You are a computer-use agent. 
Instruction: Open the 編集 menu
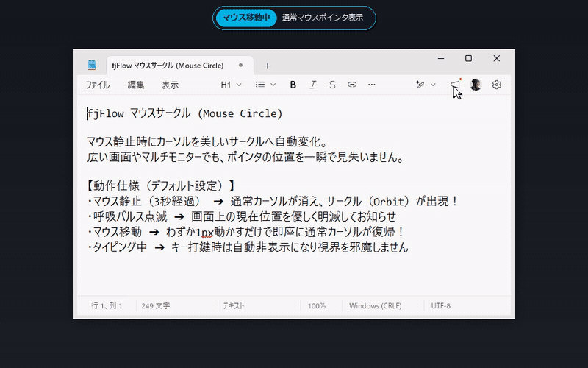click(x=136, y=85)
